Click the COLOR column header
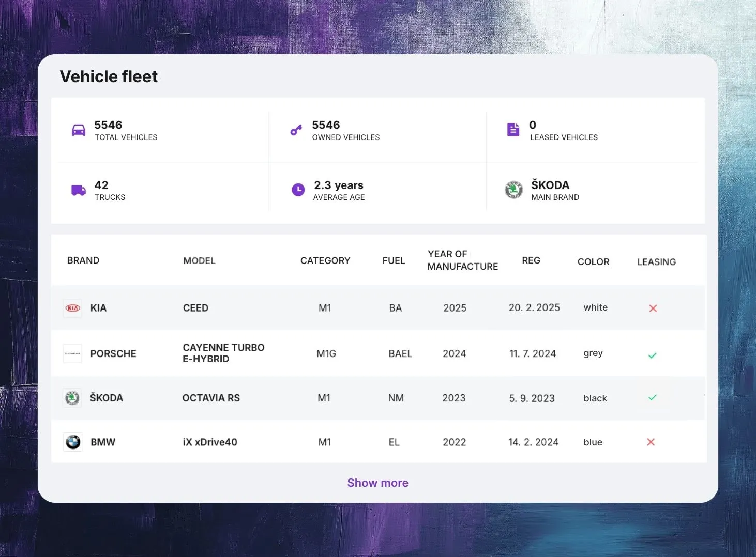Screen dimensions: 756x557 tap(594, 262)
